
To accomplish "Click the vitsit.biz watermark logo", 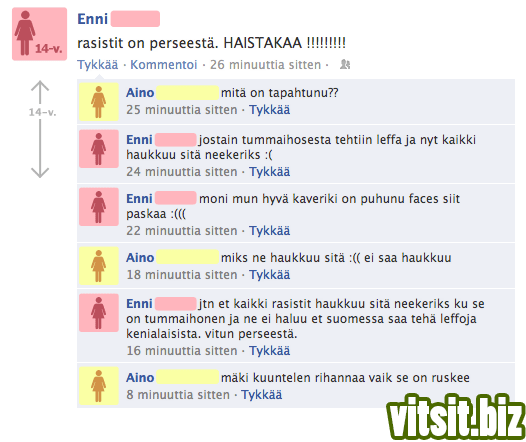I will click(456, 417).
